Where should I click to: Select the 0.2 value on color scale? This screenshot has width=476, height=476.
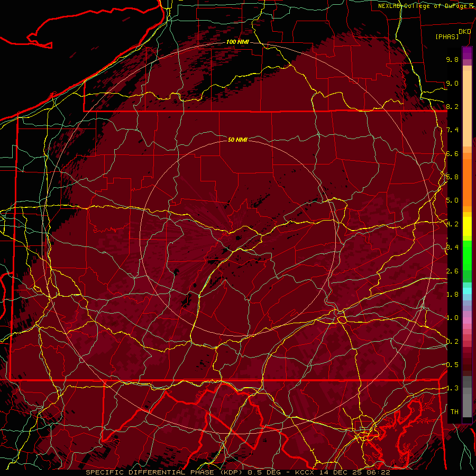click(452, 341)
